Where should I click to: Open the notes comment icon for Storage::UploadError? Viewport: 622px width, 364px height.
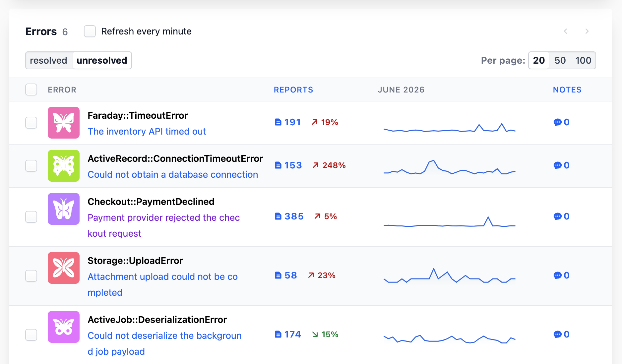[x=557, y=275]
